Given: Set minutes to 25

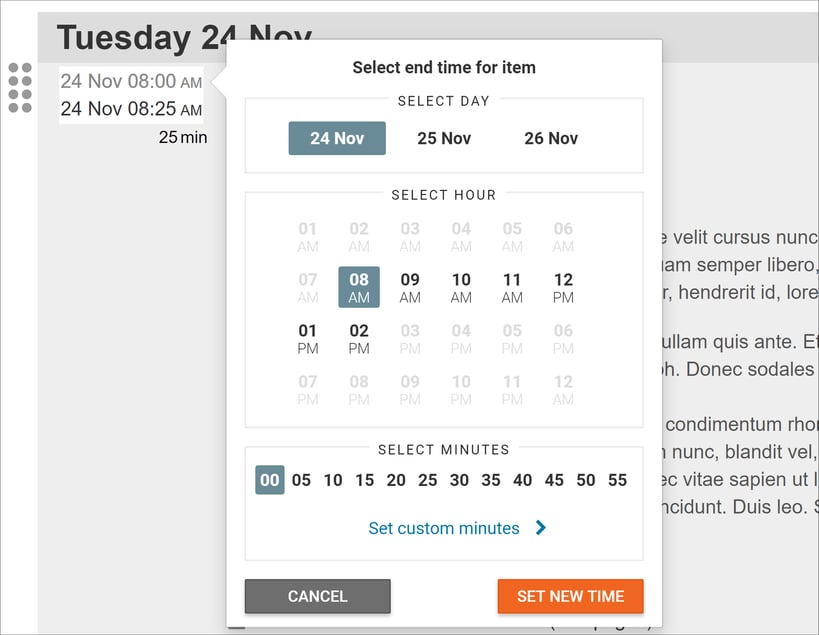Looking at the screenshot, I should [428, 480].
